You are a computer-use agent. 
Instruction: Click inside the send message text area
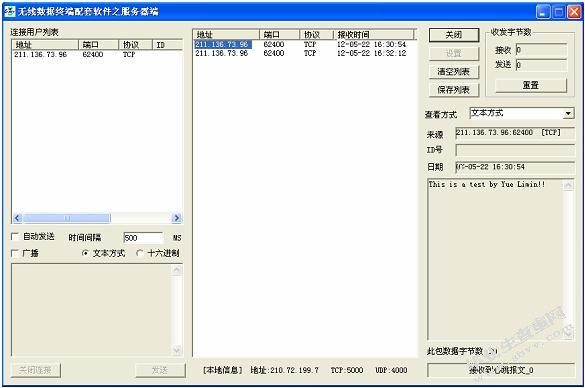(91, 310)
